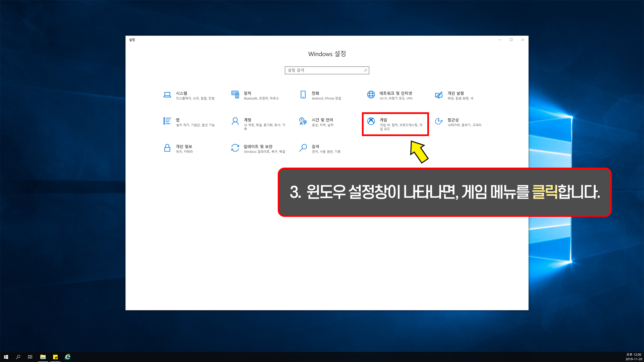Click the 앱 title text
This screenshot has width=644, height=362.
(178, 120)
